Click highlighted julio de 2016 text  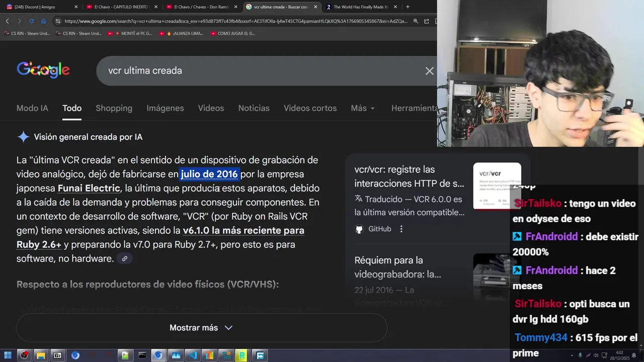pyautogui.click(x=209, y=174)
